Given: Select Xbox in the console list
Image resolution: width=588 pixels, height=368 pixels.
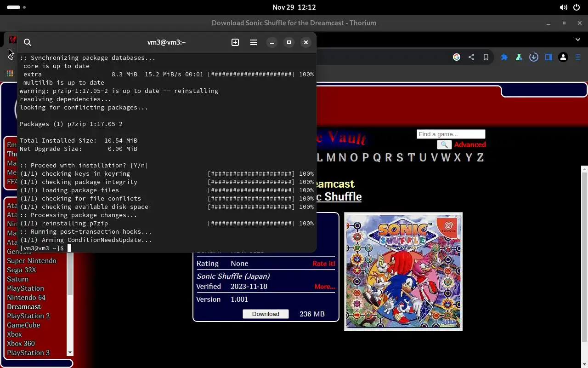Looking at the screenshot, I should pyautogui.click(x=14, y=334).
